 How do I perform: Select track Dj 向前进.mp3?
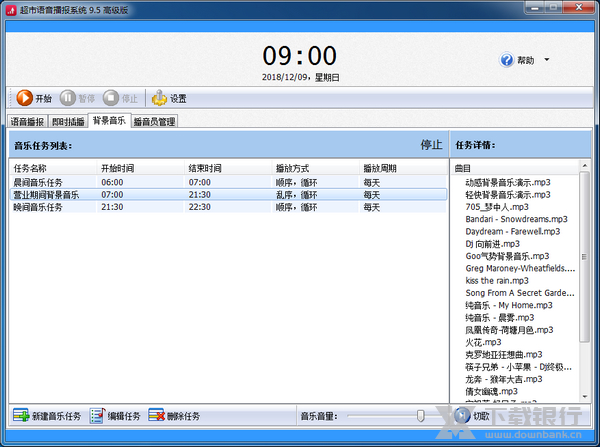[x=492, y=244]
